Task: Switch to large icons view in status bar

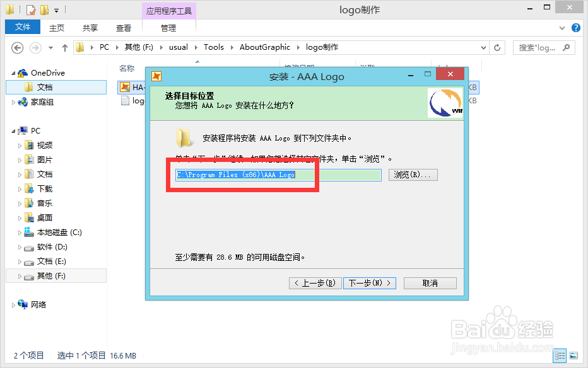Action: click(573, 355)
